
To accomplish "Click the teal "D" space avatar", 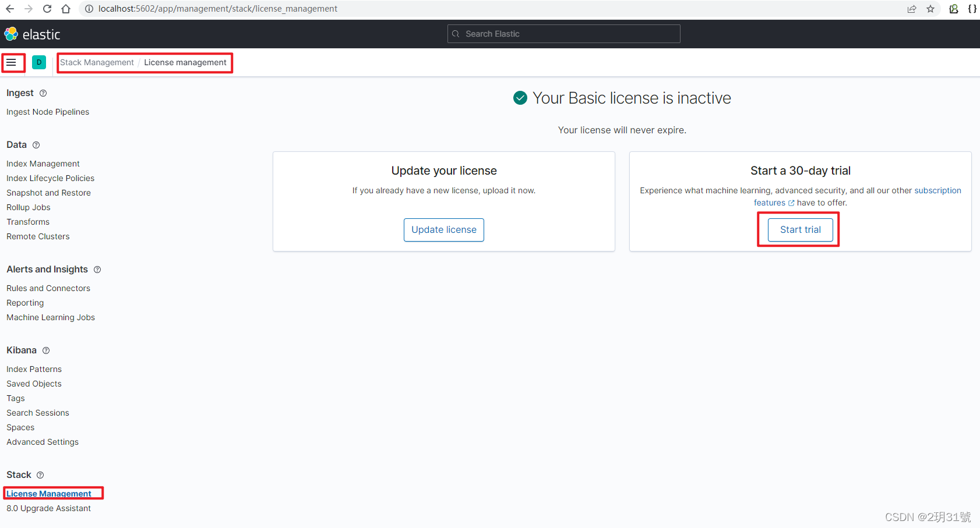I will (38, 62).
